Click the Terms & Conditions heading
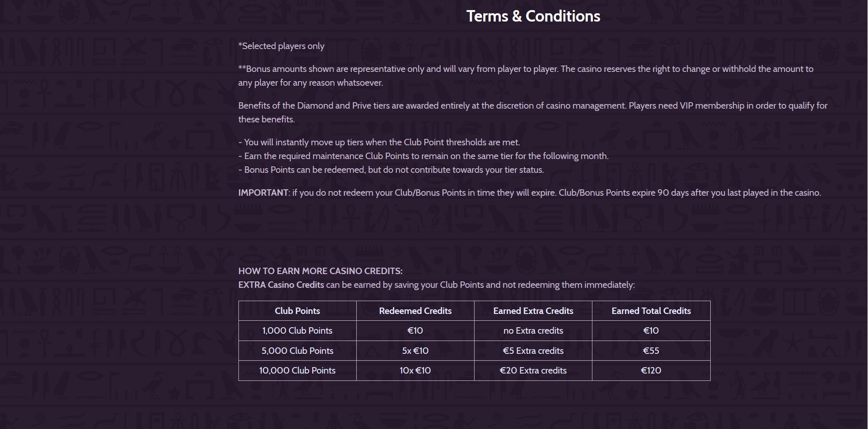This screenshot has height=429, width=868. click(x=533, y=16)
